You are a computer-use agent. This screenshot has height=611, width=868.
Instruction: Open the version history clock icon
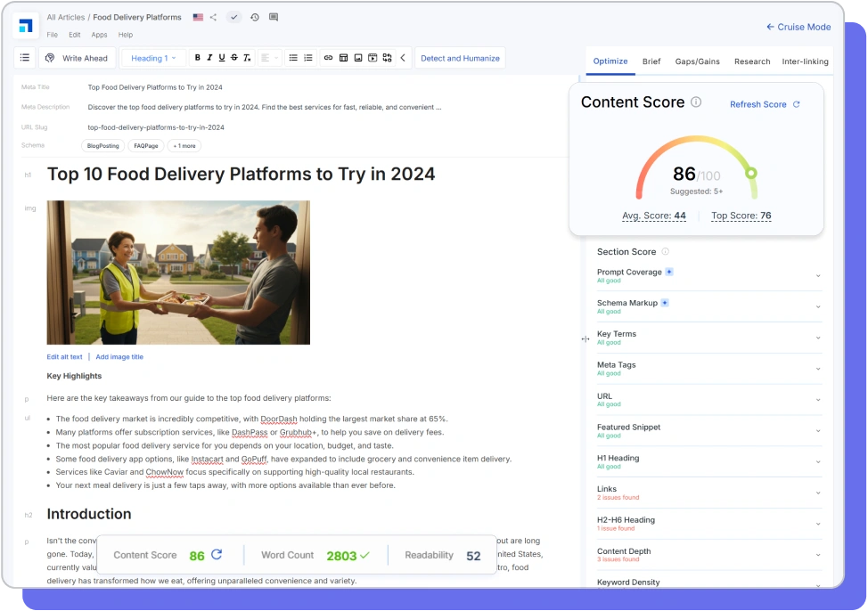[255, 17]
